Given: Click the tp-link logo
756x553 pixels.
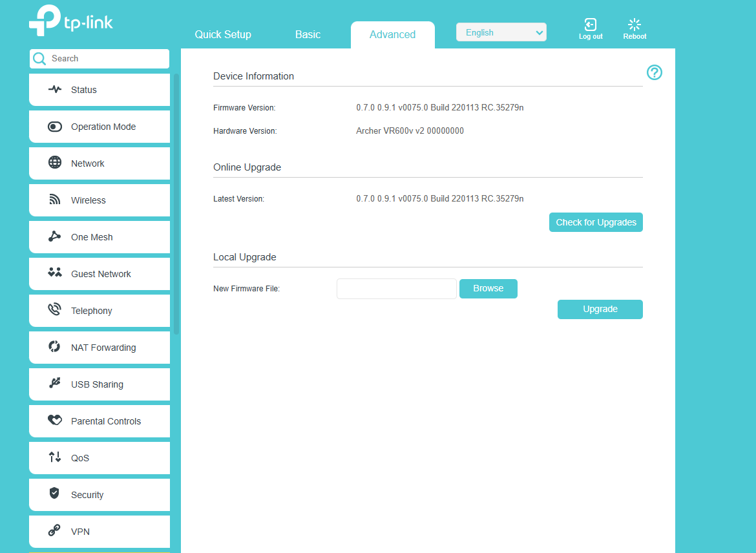Looking at the screenshot, I should pos(71,21).
